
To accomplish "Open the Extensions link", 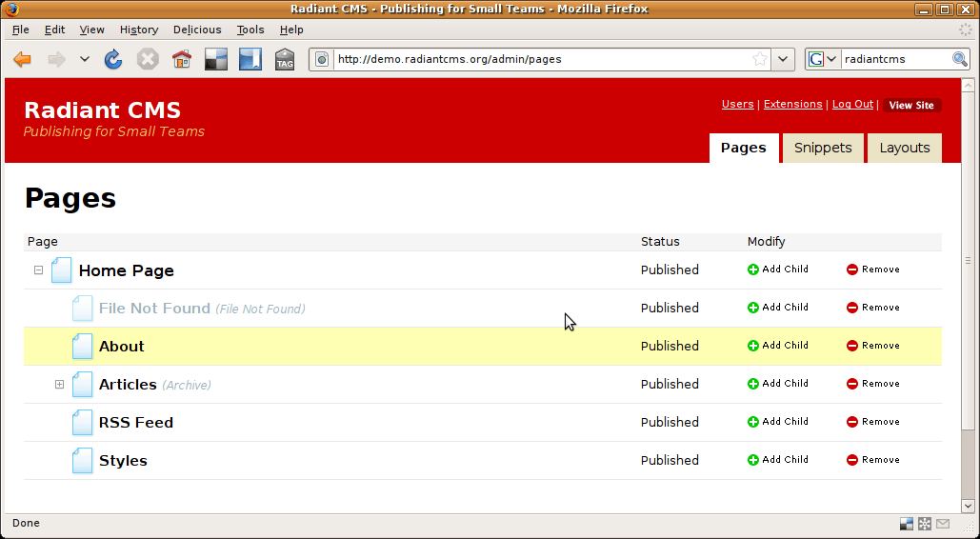I will [x=792, y=105].
